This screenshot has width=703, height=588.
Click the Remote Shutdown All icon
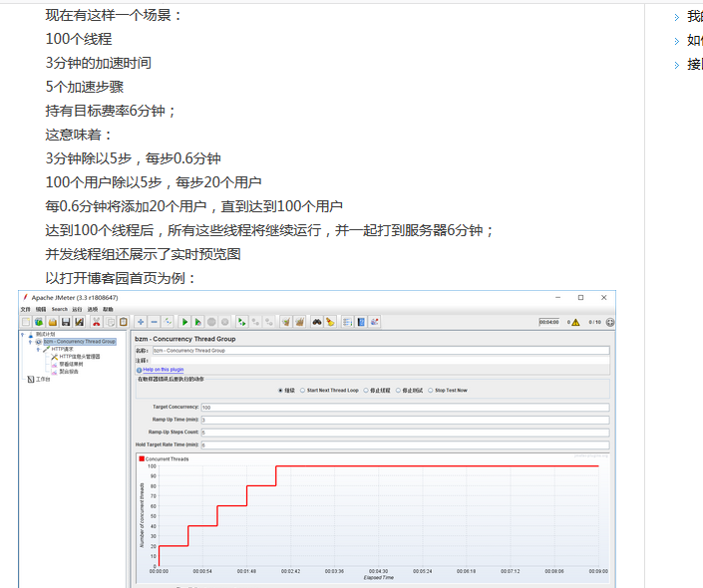pyautogui.click(x=269, y=322)
